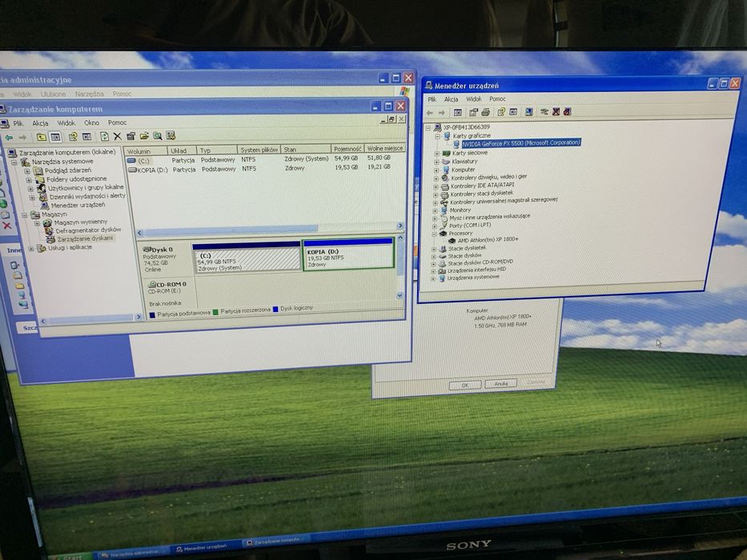The width and height of the screenshot is (747, 560).
Task: Toggle console tree icon in Zarządzanie komputerem toolbar
Action: [56, 137]
